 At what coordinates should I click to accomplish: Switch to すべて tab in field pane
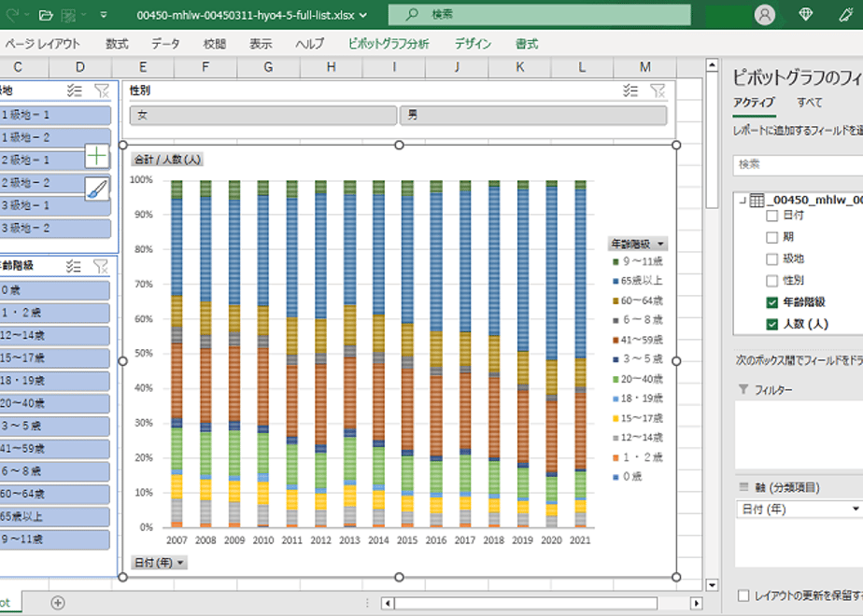(x=809, y=103)
